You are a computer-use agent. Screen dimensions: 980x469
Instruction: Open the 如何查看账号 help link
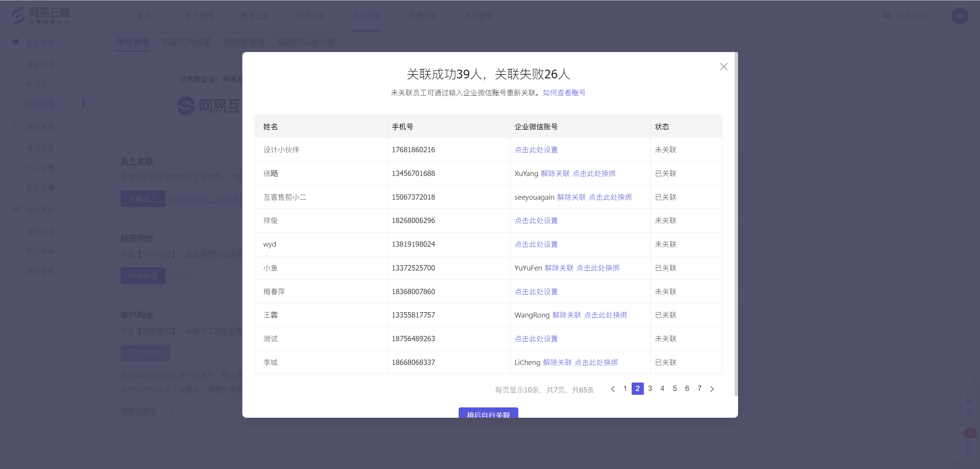coord(564,93)
